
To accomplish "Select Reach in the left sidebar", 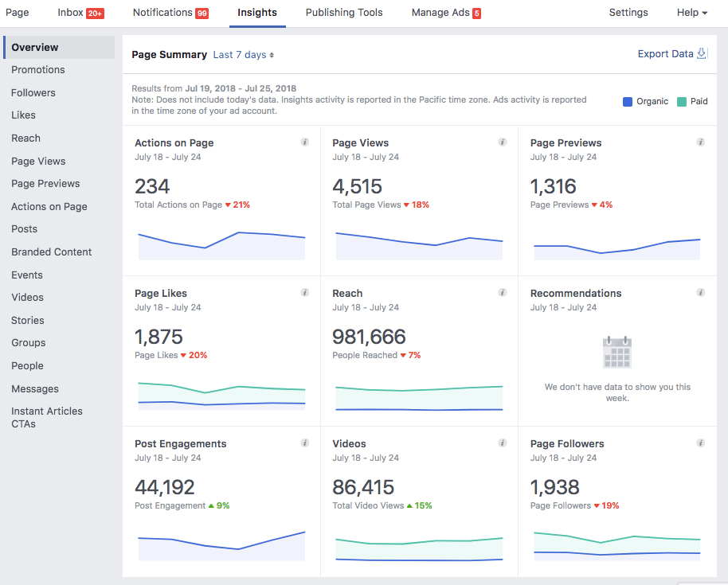I will pos(25,138).
